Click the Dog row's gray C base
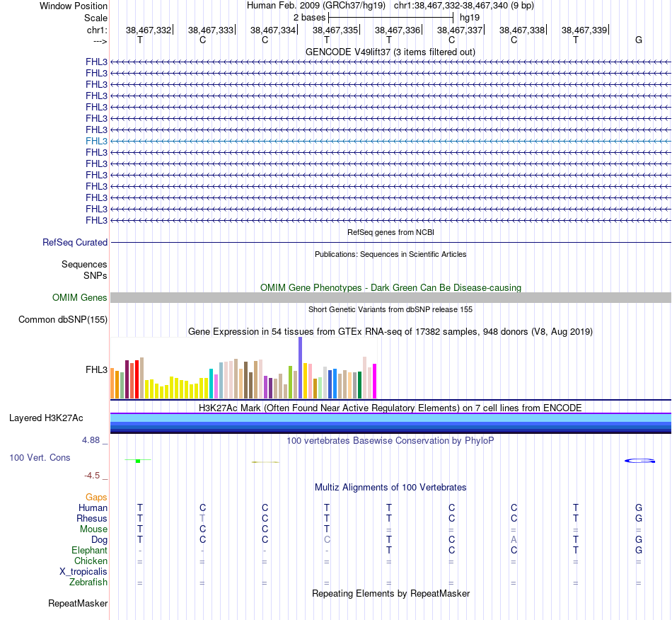The image size is (672, 620). click(x=327, y=540)
